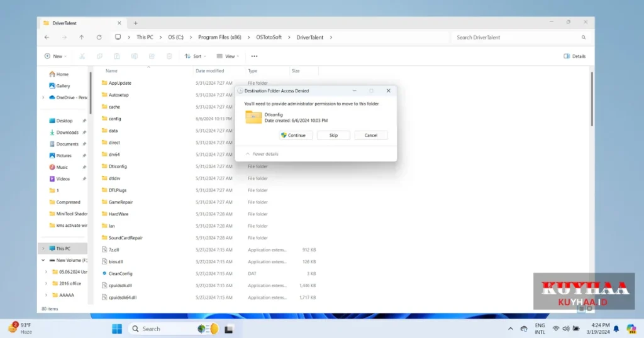The height and width of the screenshot is (338, 644).
Task: Click the file list vertical scrollbar
Action: [x=592, y=99]
